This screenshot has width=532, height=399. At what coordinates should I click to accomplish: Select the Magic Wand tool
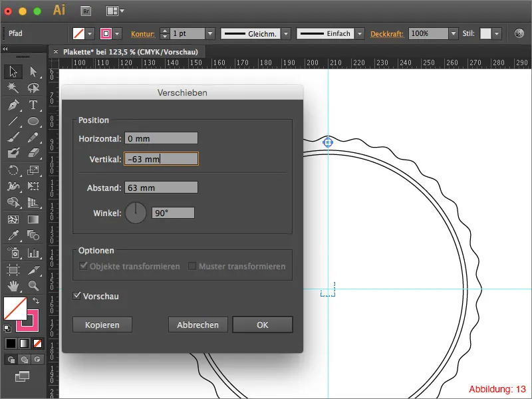pyautogui.click(x=13, y=88)
